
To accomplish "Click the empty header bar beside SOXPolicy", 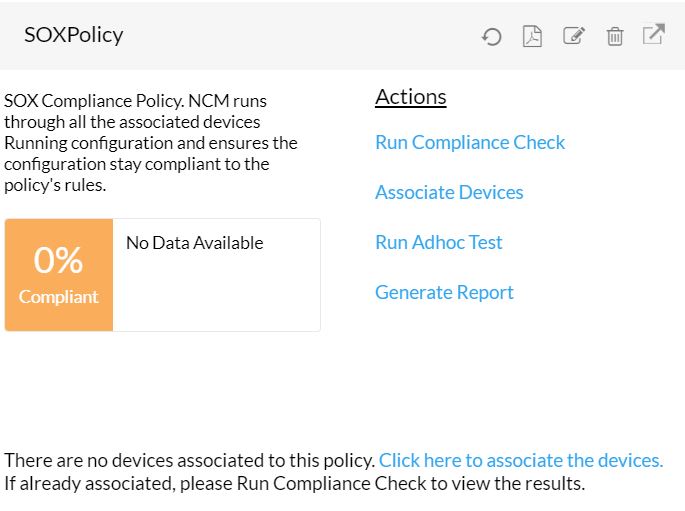I will pos(300,35).
